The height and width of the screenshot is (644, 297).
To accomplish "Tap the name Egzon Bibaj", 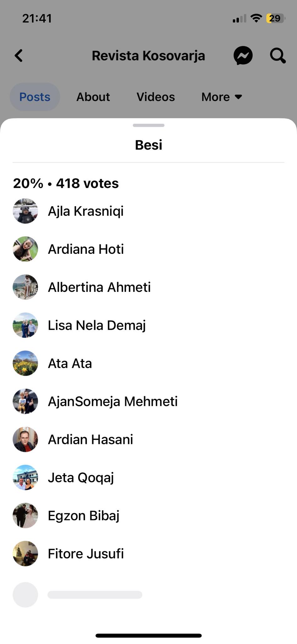I will click(x=84, y=515).
